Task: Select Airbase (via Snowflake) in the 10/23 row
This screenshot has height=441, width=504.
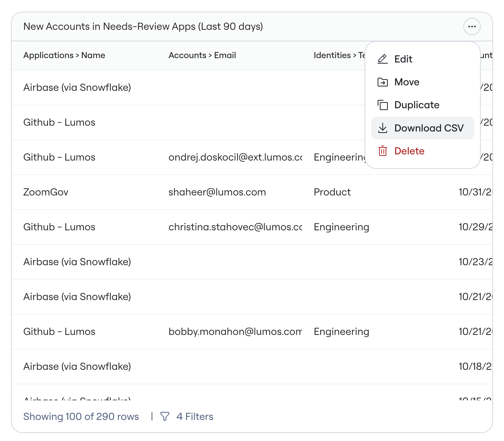Action: [x=77, y=262]
